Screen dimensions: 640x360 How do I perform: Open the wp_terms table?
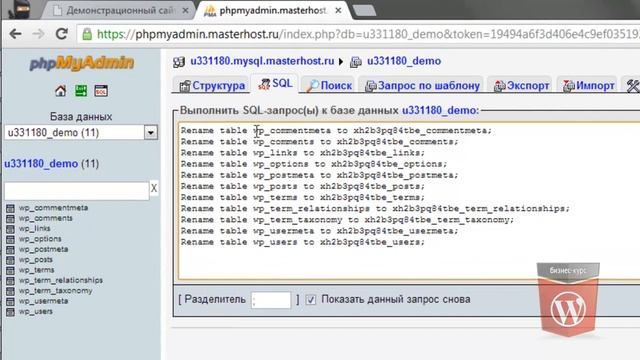pos(36,270)
